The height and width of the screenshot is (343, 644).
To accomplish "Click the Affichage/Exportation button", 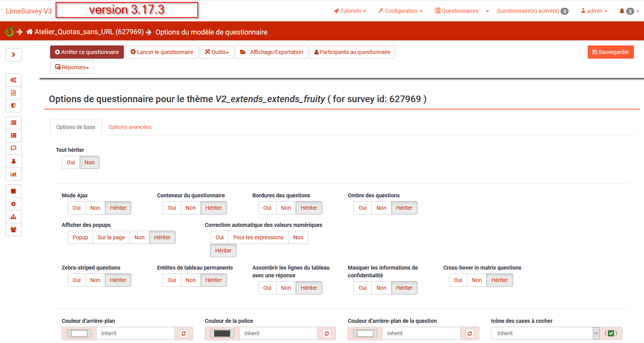I will pyautogui.click(x=272, y=52).
